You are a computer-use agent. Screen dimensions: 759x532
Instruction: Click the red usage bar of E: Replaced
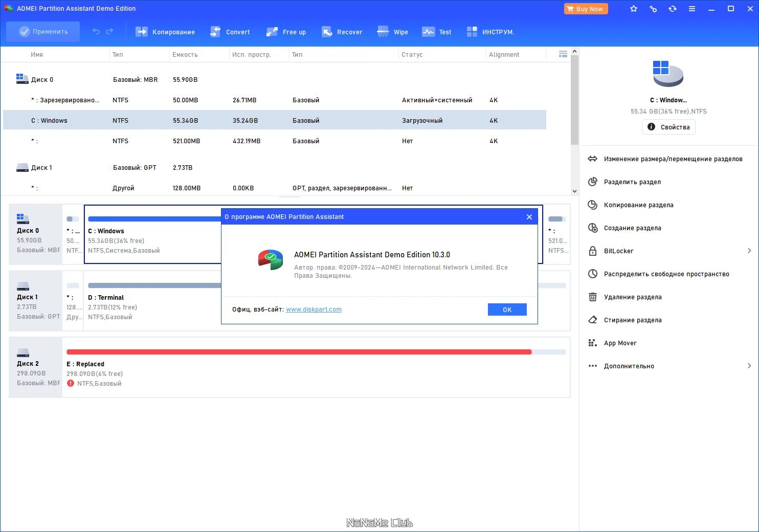click(299, 352)
